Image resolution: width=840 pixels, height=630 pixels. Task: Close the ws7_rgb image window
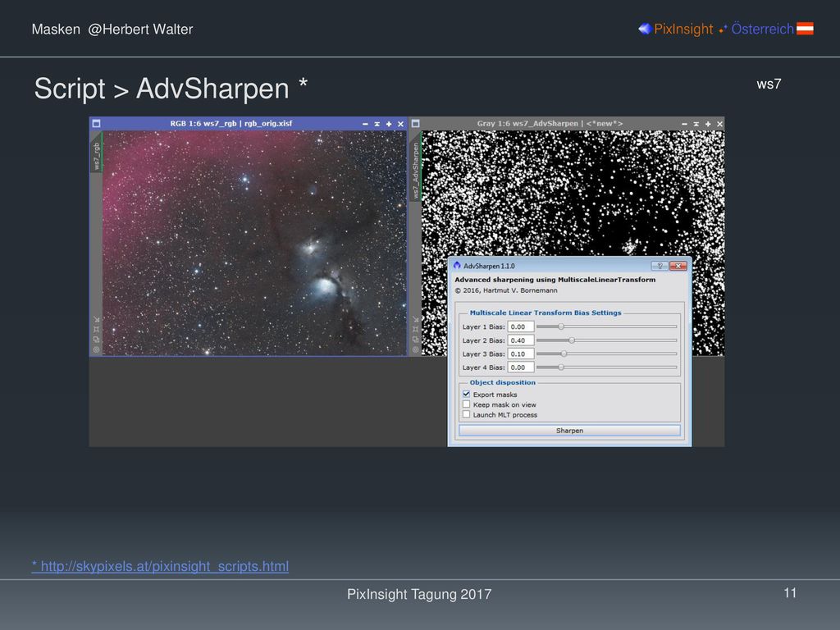pyautogui.click(x=400, y=124)
